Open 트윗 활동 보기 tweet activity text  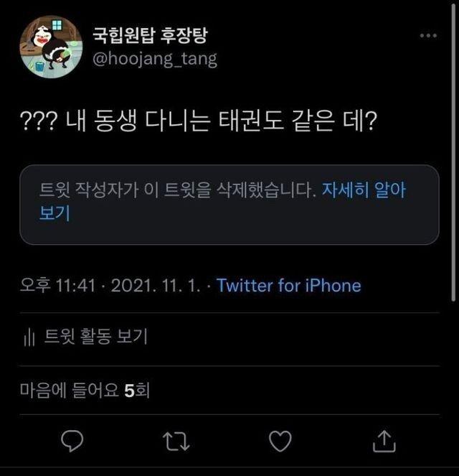[95, 335]
